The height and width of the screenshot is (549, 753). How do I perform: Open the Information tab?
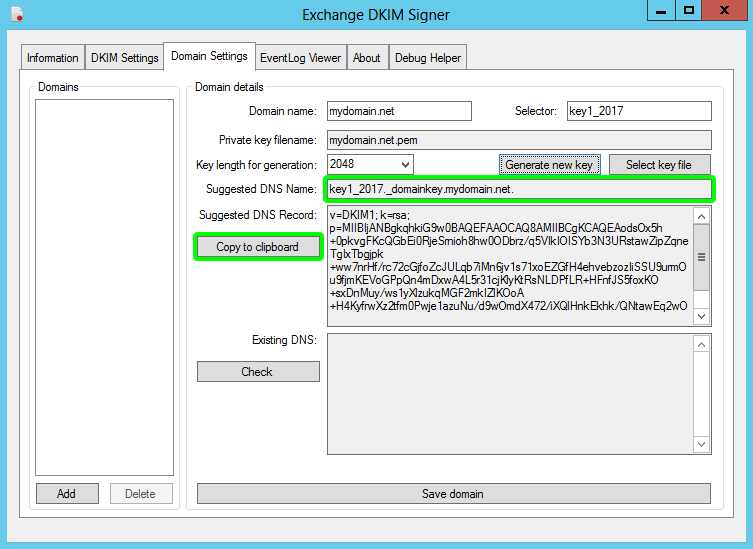click(x=53, y=58)
